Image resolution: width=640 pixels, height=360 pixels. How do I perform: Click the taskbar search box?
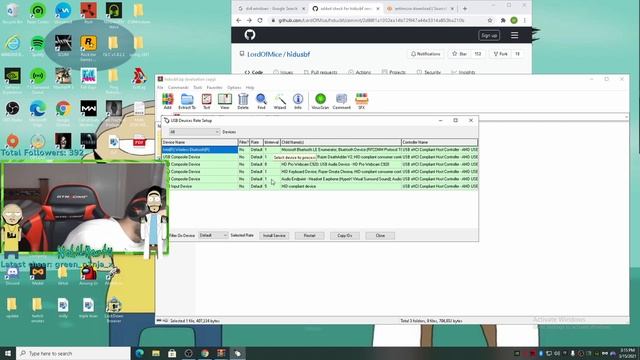tap(73, 353)
